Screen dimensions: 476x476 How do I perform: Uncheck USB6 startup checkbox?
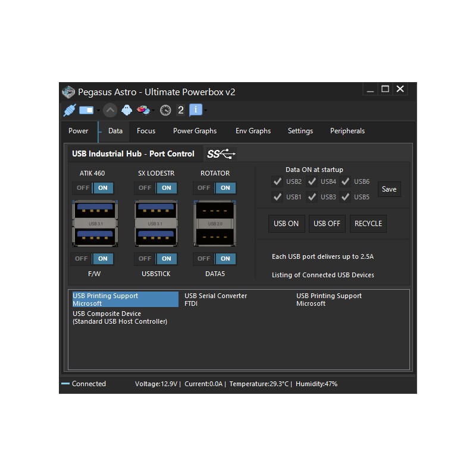pos(345,181)
